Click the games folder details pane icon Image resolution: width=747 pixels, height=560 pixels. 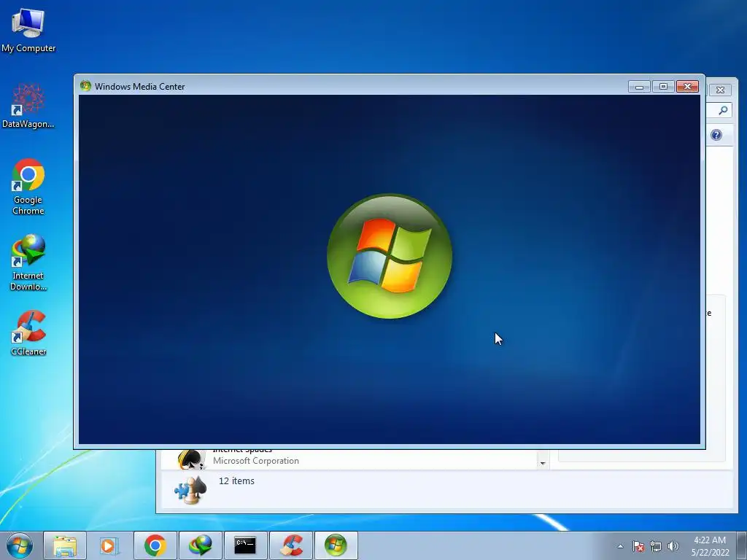point(190,490)
